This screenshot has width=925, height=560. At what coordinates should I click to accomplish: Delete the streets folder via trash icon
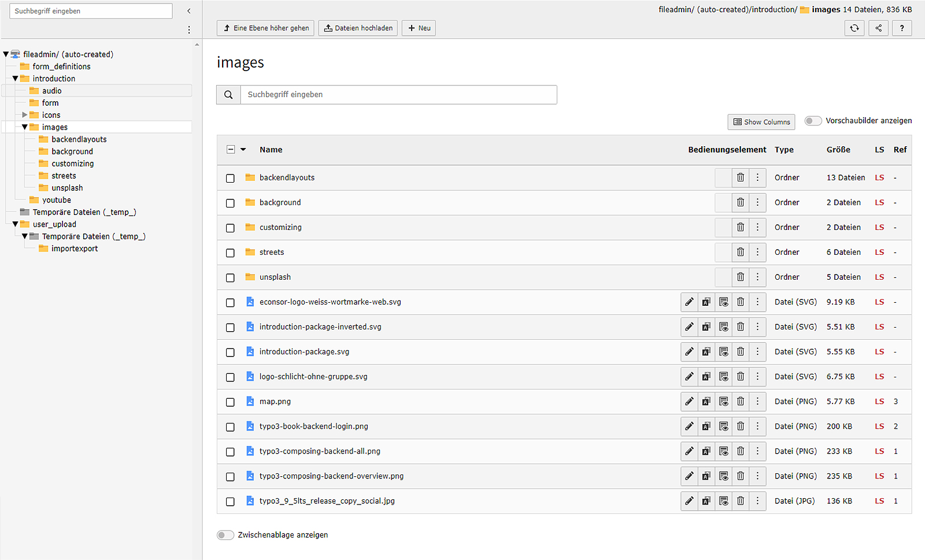pos(740,253)
